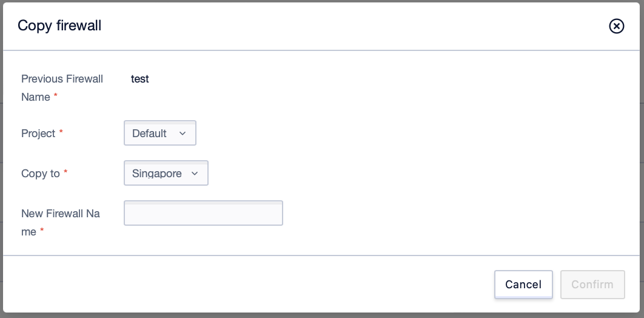644x318 pixels.
Task: Click required asterisk after Previous Firewall Name
Action: coord(55,96)
